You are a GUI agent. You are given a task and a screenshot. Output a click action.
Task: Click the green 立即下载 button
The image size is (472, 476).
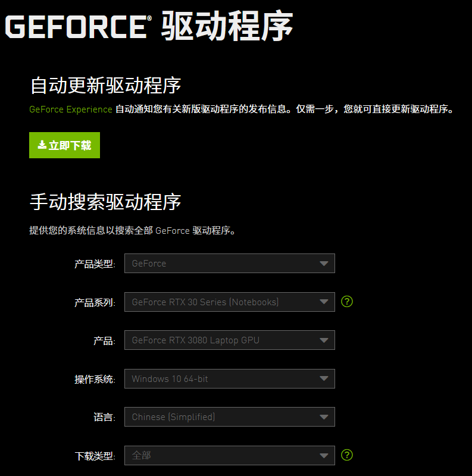(64, 145)
